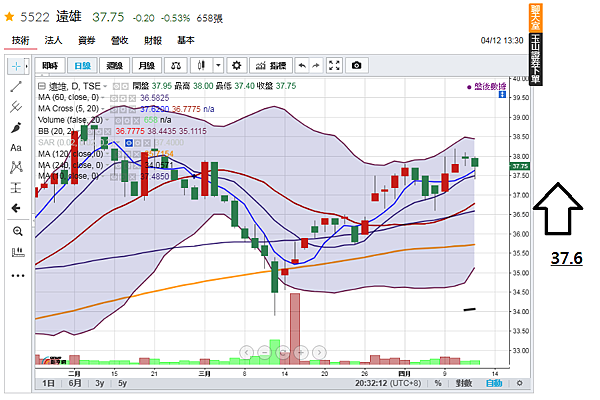
Task: Expand the cursor tool options arrow
Action: click(x=26, y=66)
